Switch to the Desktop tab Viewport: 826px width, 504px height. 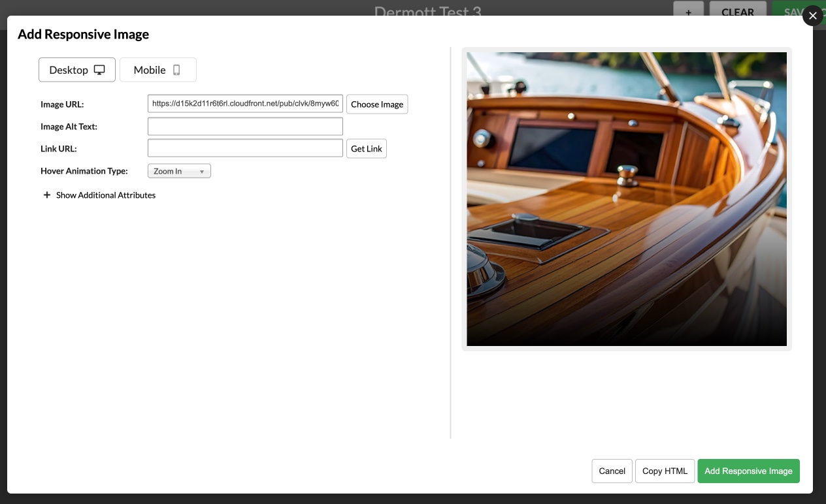click(76, 70)
